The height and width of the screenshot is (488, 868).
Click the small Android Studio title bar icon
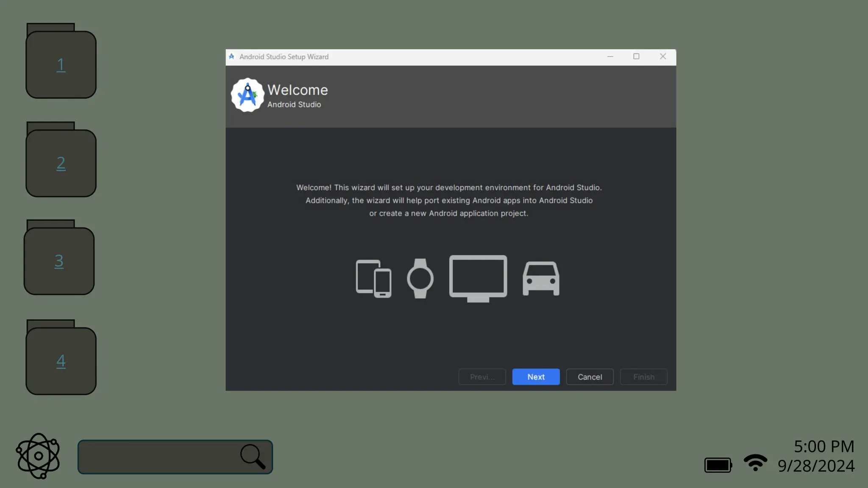point(231,56)
